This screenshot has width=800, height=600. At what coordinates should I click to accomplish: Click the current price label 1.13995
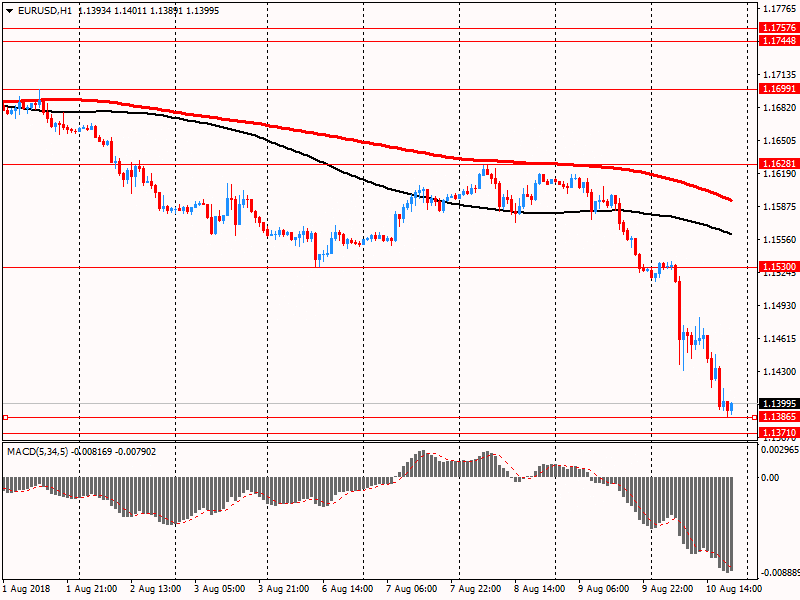[x=779, y=404]
